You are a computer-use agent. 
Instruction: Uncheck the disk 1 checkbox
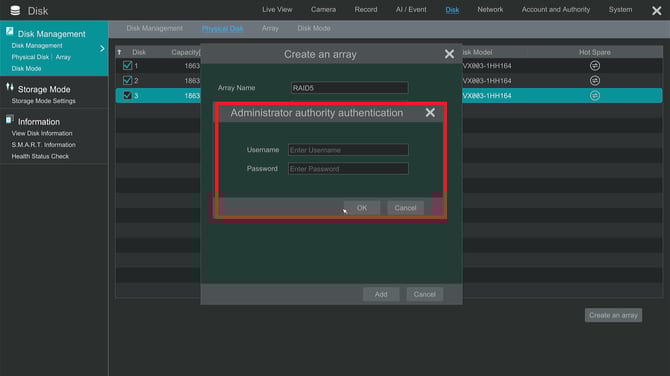click(127, 65)
